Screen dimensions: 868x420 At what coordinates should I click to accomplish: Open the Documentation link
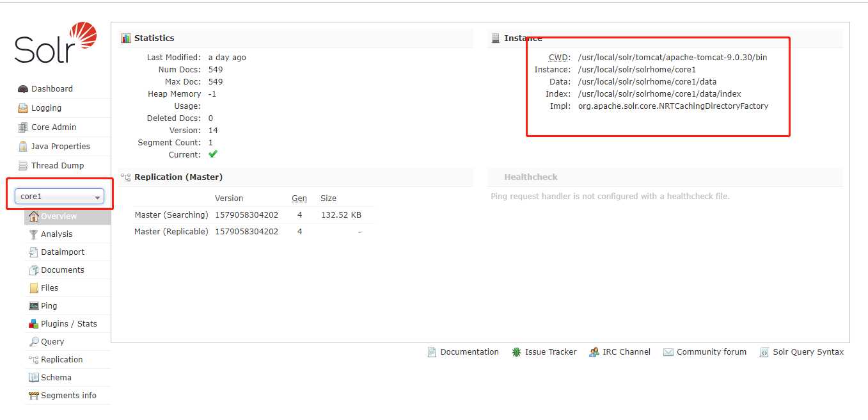click(470, 352)
